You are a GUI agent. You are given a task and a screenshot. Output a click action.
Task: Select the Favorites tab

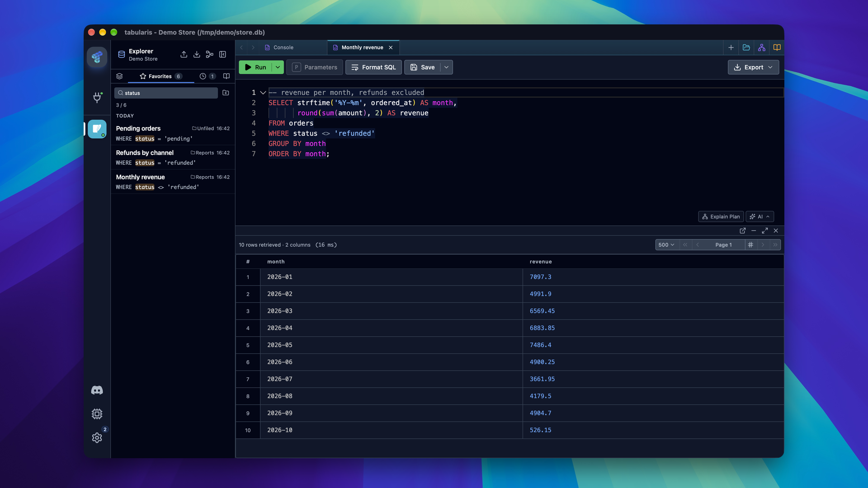pyautogui.click(x=160, y=76)
